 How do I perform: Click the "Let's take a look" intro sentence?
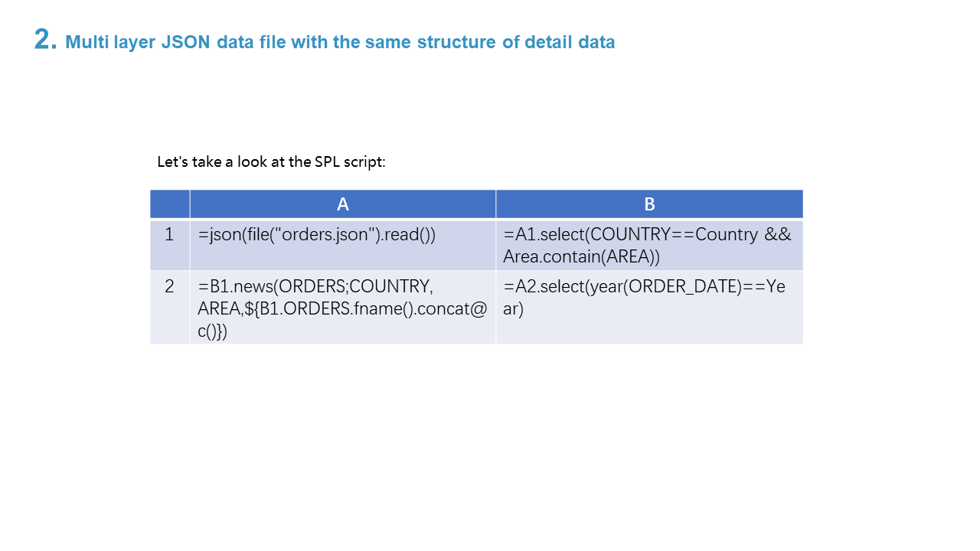click(271, 162)
